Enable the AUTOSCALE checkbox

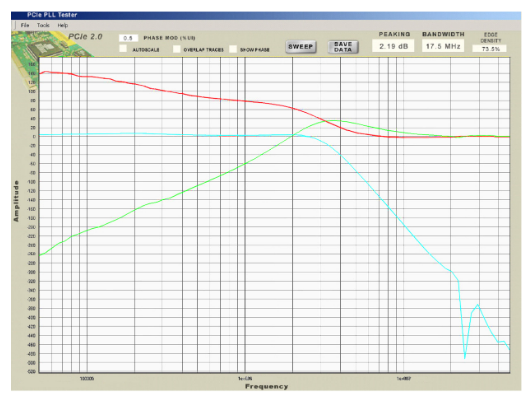click(123, 49)
